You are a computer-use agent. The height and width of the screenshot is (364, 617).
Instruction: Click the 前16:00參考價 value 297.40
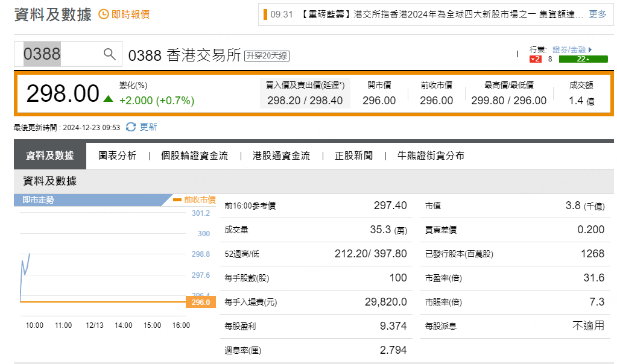point(390,205)
